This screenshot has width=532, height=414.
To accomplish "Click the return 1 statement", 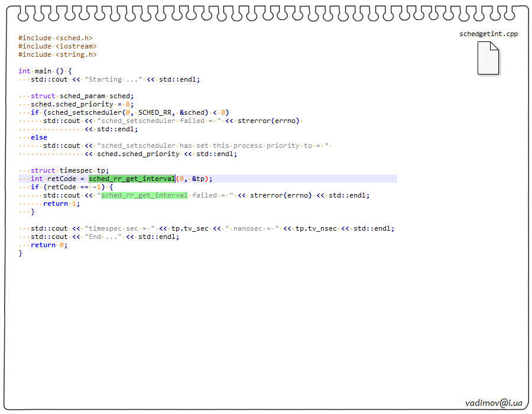I will [x=61, y=203].
